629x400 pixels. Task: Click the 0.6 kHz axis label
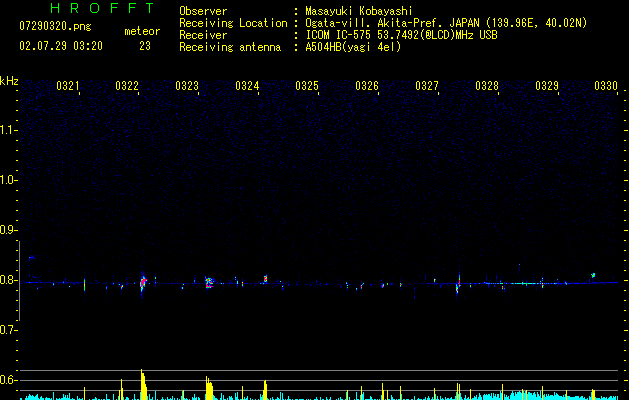(x=8, y=380)
